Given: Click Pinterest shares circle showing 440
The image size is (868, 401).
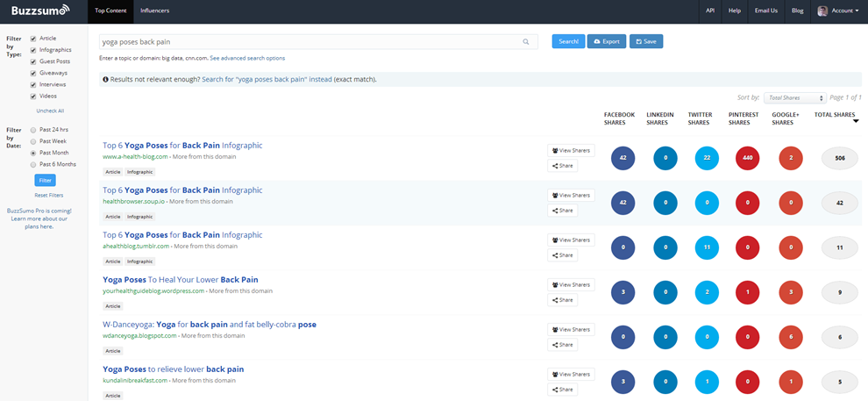Looking at the screenshot, I should pyautogui.click(x=748, y=158).
